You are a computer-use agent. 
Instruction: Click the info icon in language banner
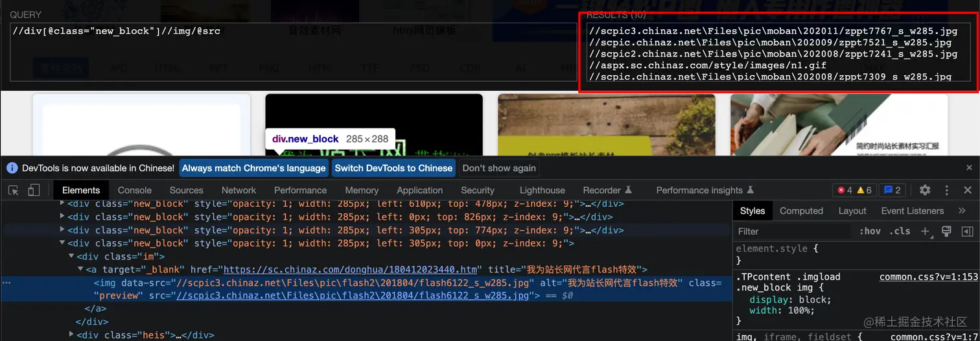coord(12,168)
